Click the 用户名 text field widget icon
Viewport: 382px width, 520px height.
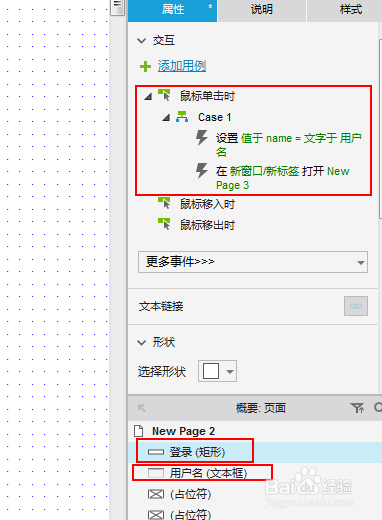(x=156, y=473)
